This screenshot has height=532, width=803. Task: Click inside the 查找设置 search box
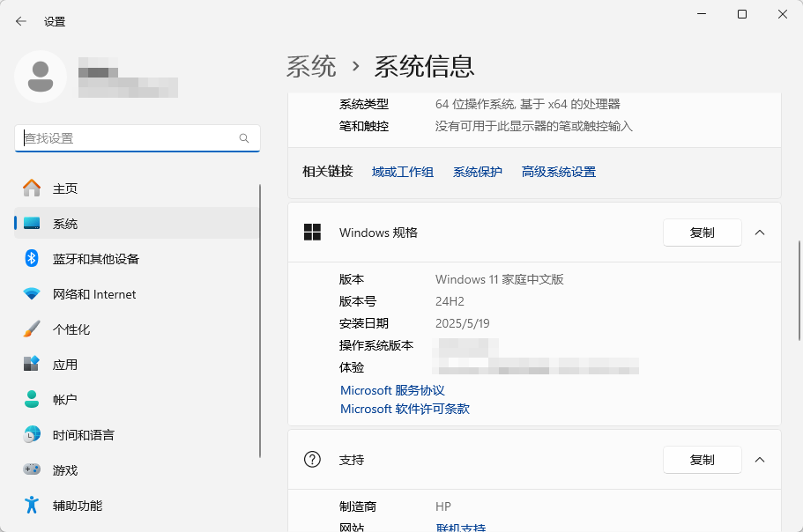pos(137,138)
